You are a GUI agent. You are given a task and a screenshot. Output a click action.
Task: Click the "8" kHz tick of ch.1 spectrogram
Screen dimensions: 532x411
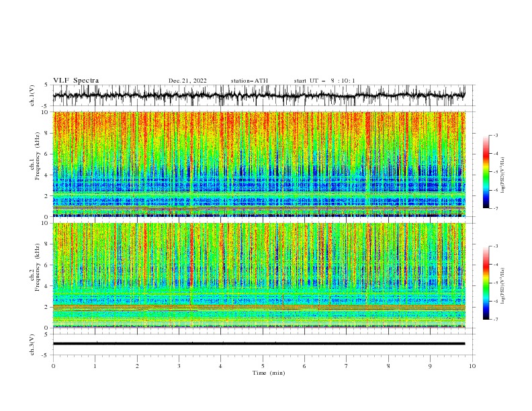tap(46, 133)
